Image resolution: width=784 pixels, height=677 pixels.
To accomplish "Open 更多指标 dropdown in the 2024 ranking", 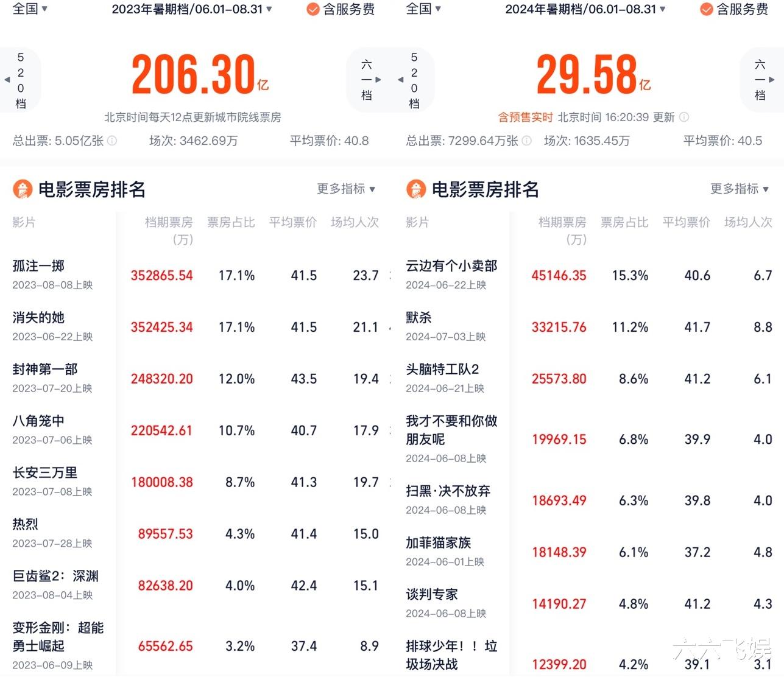I will pos(740,189).
